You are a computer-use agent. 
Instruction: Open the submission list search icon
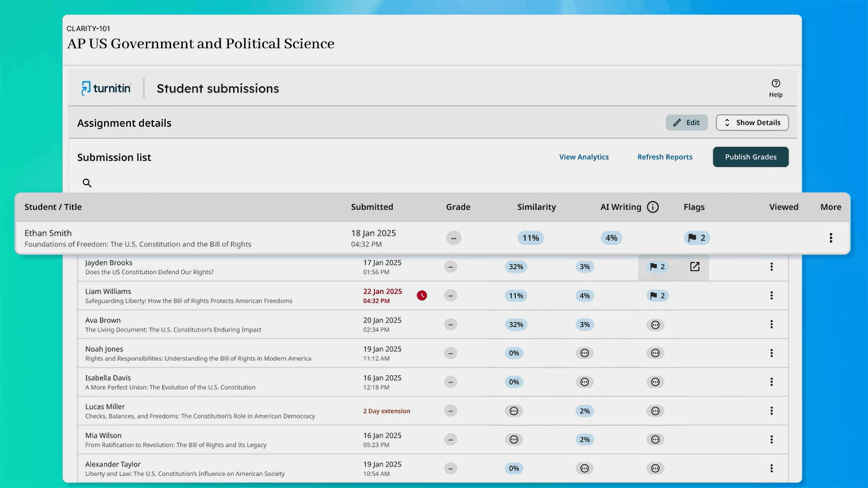(87, 183)
